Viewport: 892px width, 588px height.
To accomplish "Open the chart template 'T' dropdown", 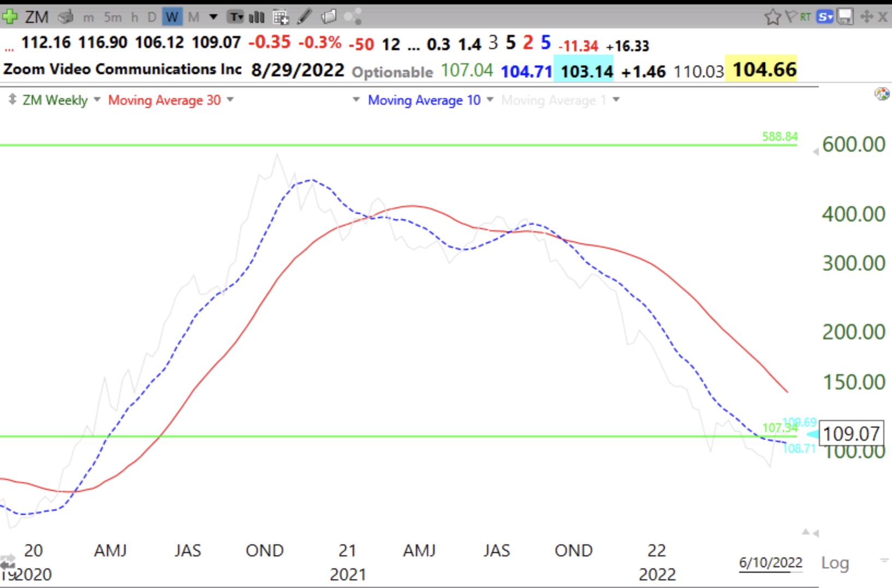I will coord(236,17).
